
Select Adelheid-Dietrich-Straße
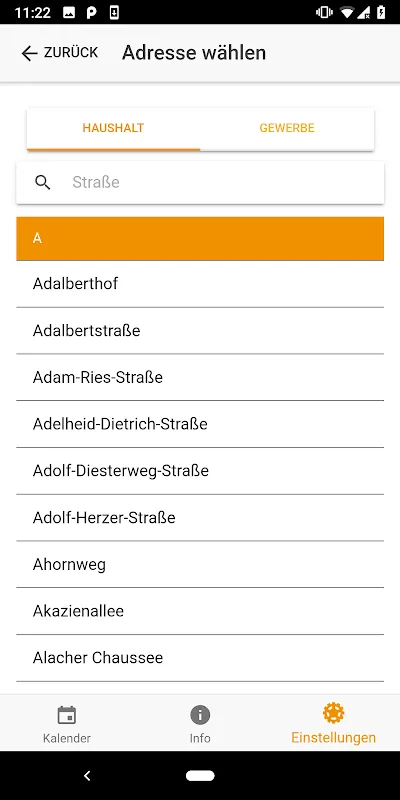click(x=200, y=424)
